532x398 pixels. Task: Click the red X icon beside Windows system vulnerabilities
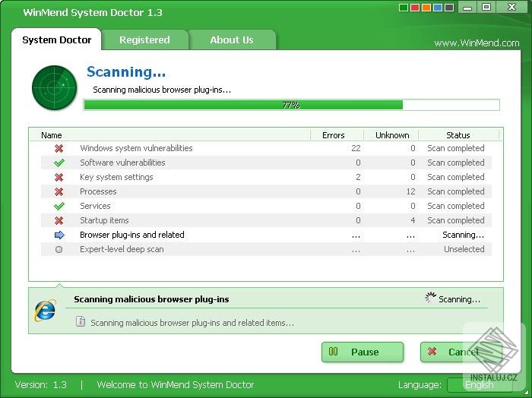[x=59, y=148]
